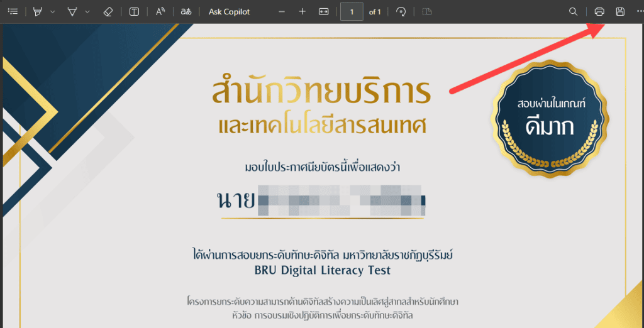The image size is (644, 328).
Task: Focus the page number field
Action: (x=352, y=12)
